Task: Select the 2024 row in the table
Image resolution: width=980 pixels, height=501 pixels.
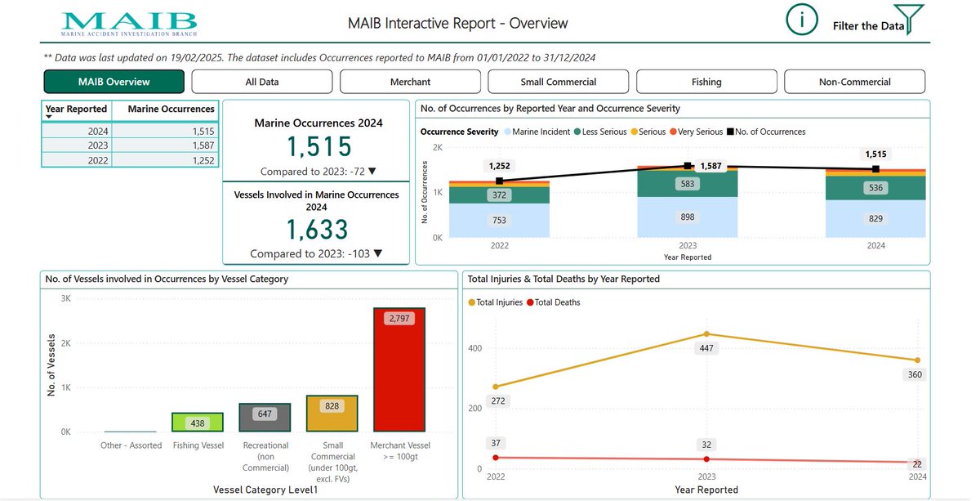Action: (x=130, y=131)
